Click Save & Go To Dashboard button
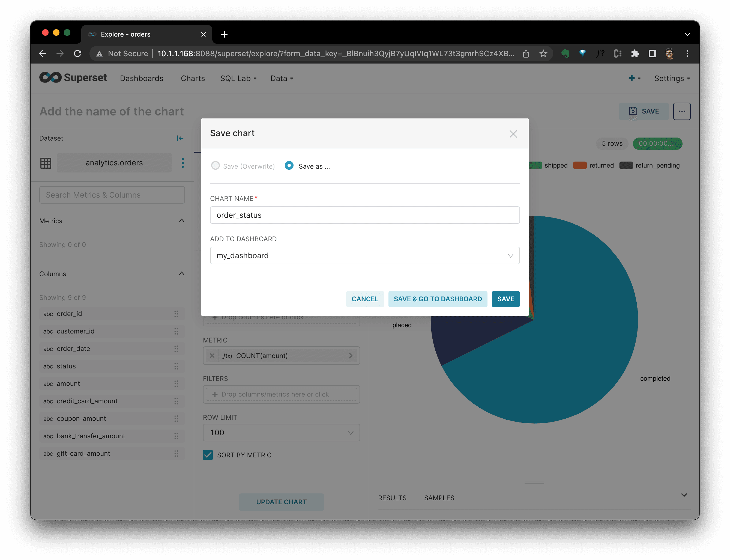This screenshot has height=560, width=730. pos(438,299)
